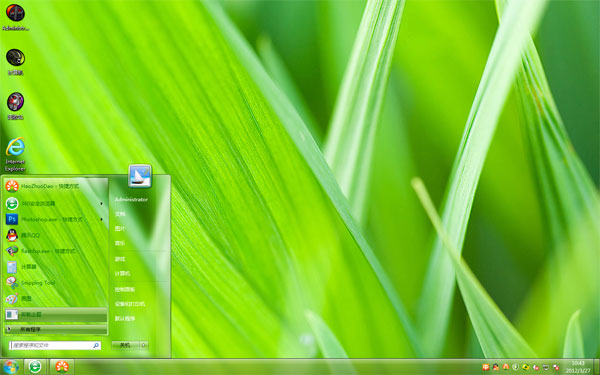Expand All Programs (所有程序)

pyautogui.click(x=55, y=329)
